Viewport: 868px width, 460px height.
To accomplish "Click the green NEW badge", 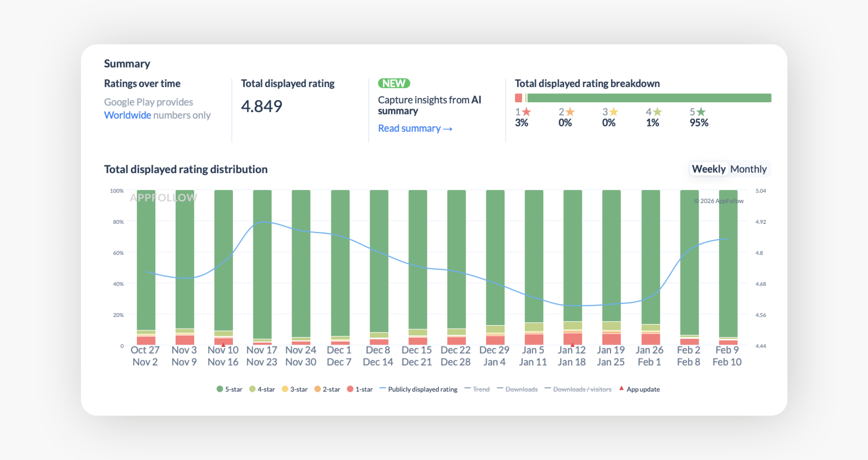I will pyautogui.click(x=394, y=84).
